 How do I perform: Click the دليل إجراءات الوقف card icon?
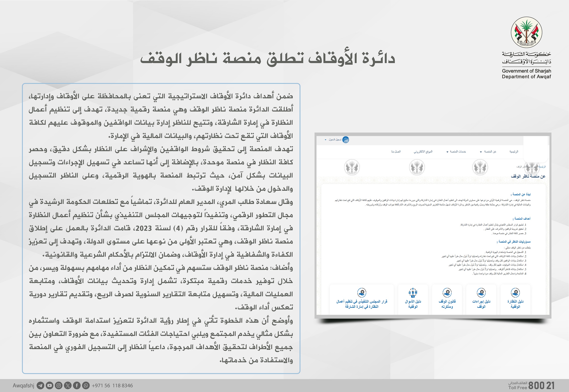click(x=481, y=292)
